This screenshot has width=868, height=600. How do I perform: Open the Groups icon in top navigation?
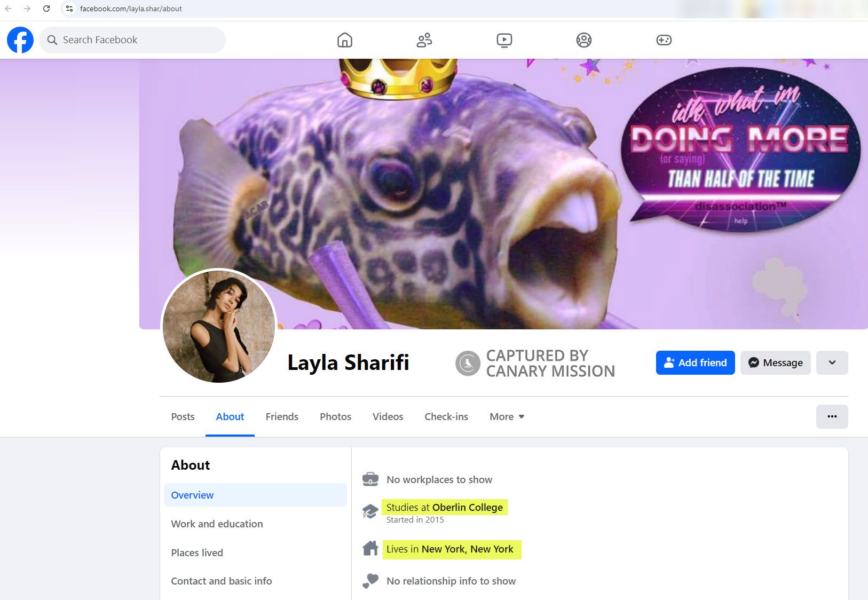click(x=584, y=40)
